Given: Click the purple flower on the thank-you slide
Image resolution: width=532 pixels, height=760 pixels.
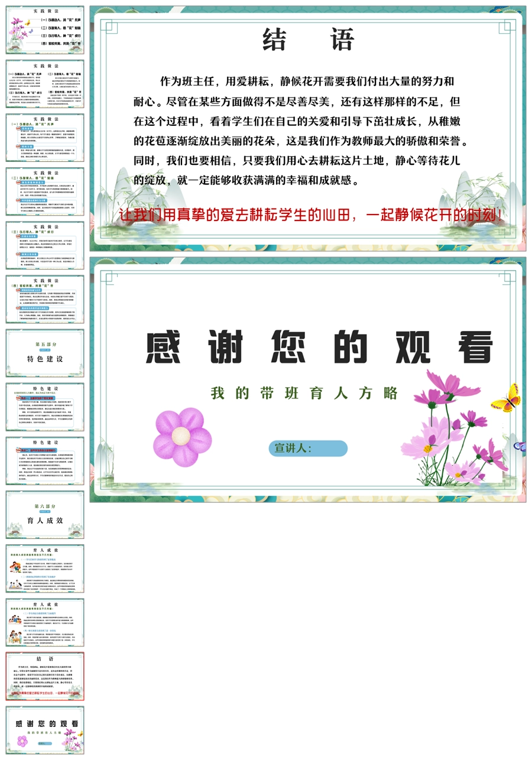Looking at the screenshot, I should (182, 437).
